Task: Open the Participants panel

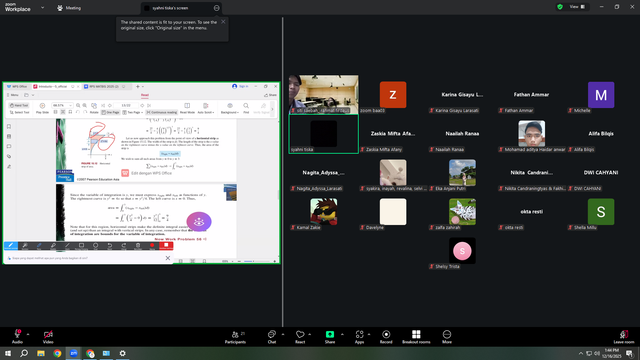Action: coord(236,337)
